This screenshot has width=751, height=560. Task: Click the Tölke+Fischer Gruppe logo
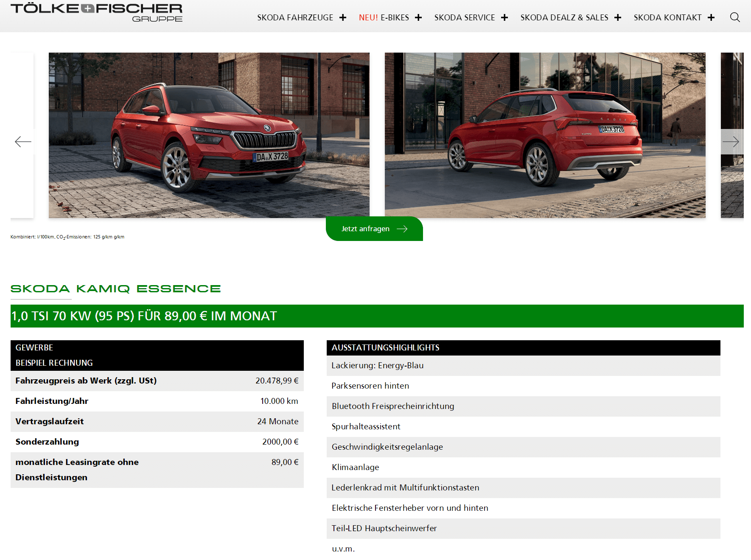click(97, 13)
